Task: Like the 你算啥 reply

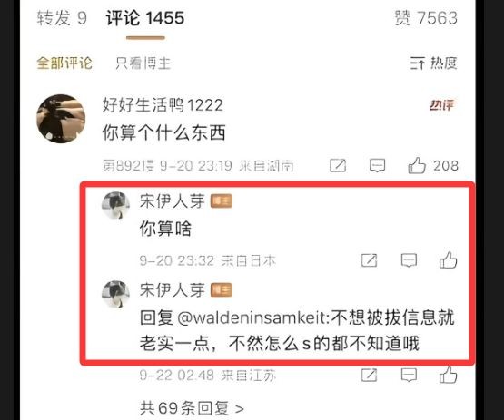Action: point(448,260)
